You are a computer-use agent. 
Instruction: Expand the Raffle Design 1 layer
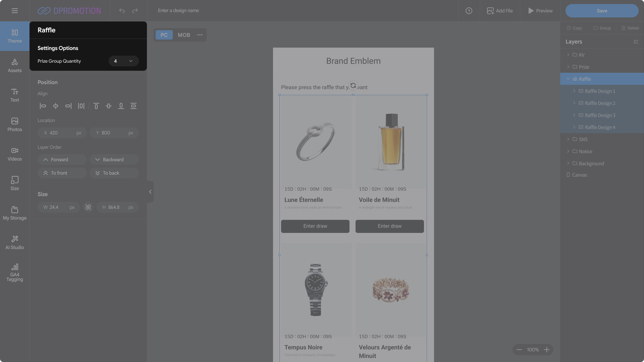point(574,91)
